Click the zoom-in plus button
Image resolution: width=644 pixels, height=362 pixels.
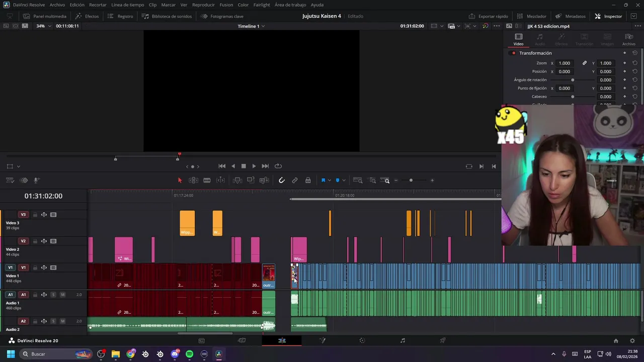point(432,180)
